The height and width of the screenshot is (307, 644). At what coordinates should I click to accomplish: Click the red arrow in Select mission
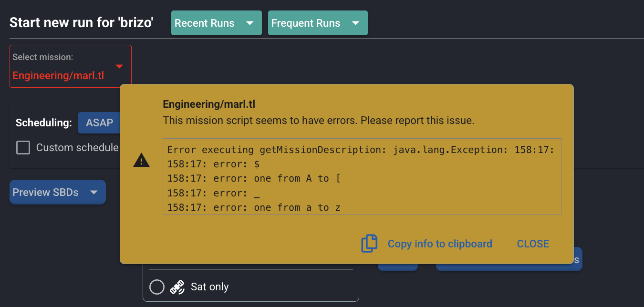click(119, 66)
